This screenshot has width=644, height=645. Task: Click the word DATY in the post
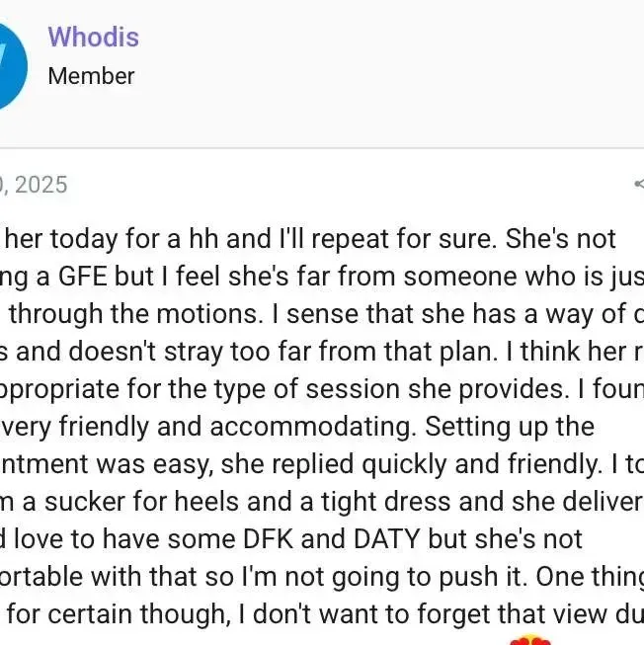coord(386,539)
